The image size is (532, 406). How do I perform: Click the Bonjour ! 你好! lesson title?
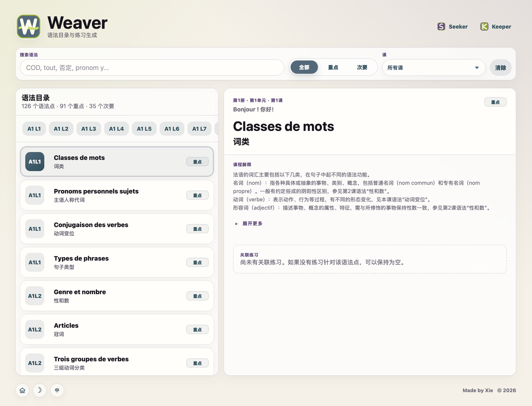point(253,109)
